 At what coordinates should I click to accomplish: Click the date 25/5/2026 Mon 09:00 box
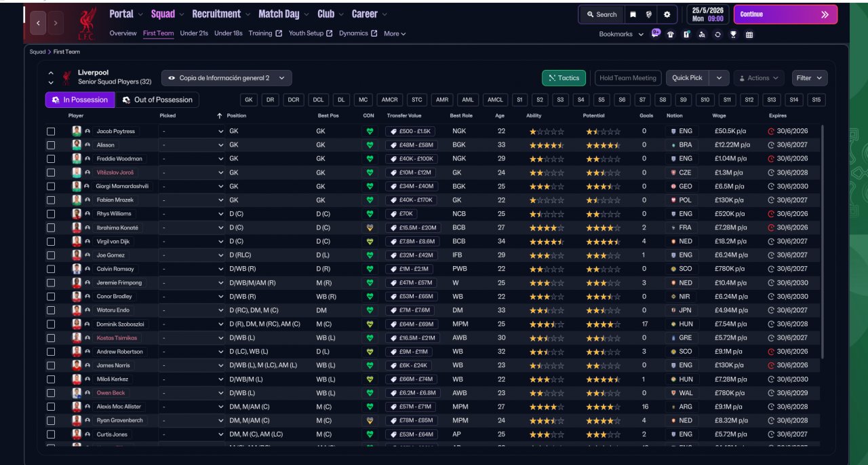707,14
